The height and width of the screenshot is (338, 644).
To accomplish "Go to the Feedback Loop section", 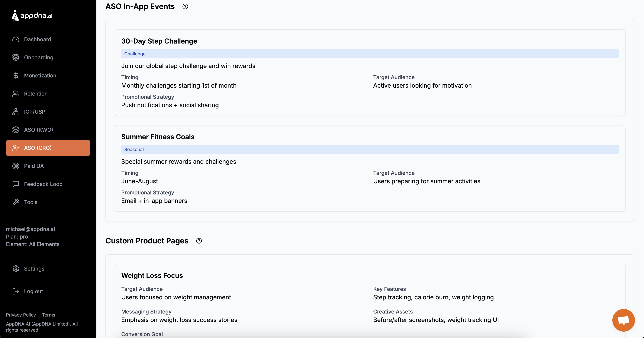I will click(x=43, y=184).
